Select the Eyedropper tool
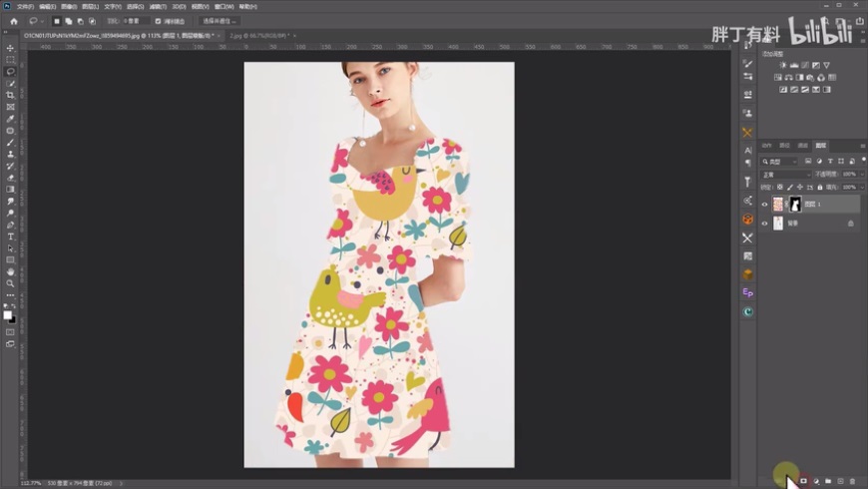 tap(10, 119)
